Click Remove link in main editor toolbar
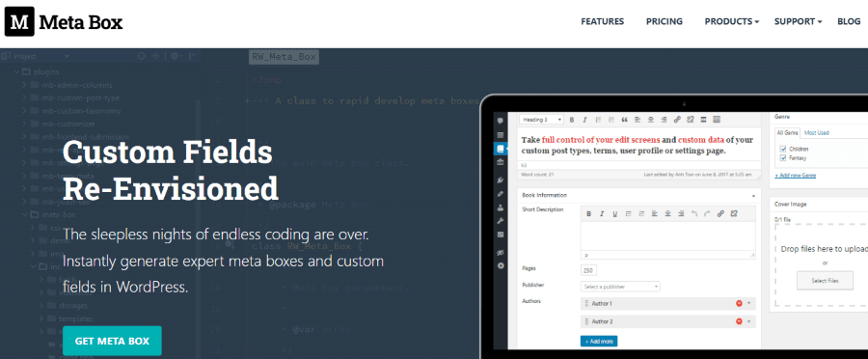 691,120
